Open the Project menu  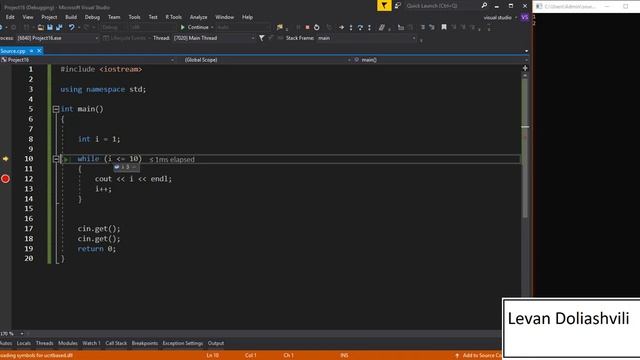(49, 17)
